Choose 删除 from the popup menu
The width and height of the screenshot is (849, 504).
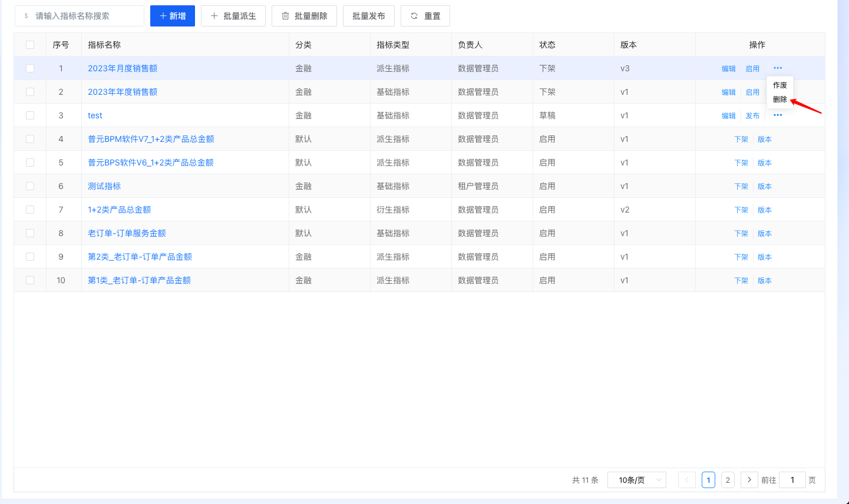coord(779,100)
